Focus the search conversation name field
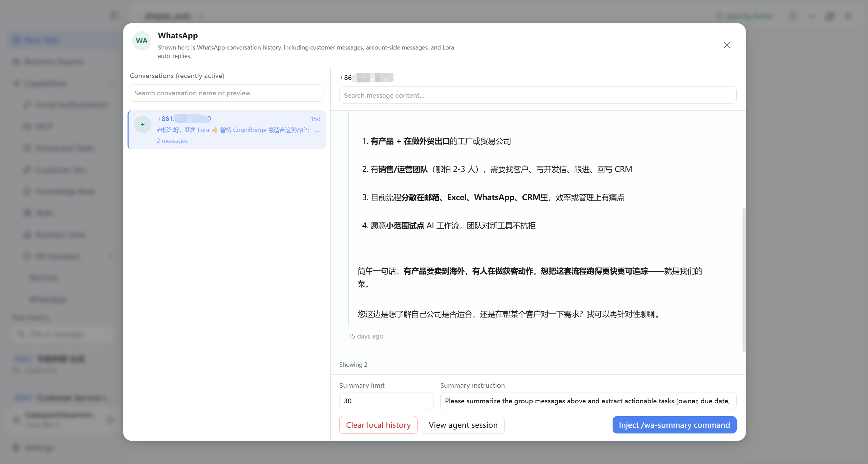This screenshot has width=868, height=464. point(227,93)
